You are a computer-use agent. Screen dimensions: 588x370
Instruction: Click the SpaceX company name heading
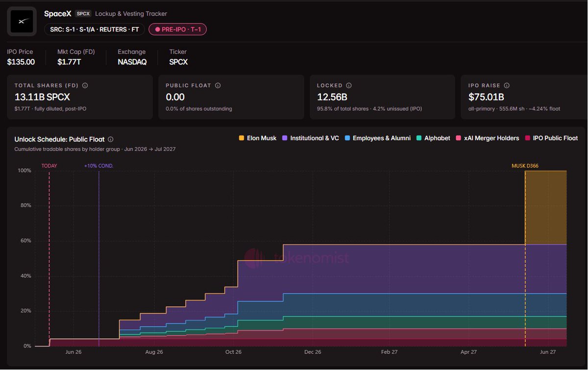tap(58, 14)
